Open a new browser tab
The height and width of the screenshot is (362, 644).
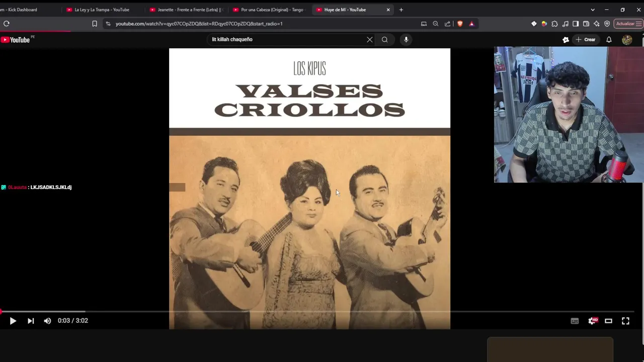[x=401, y=10]
